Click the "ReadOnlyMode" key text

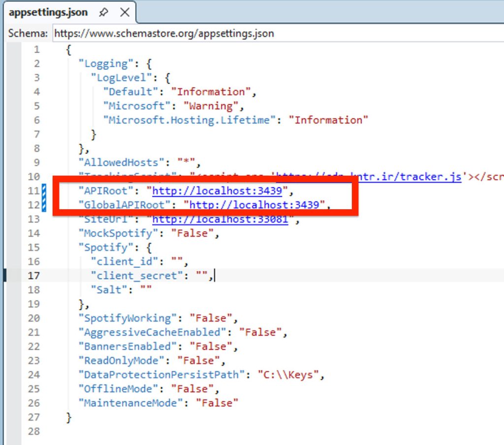point(121,360)
